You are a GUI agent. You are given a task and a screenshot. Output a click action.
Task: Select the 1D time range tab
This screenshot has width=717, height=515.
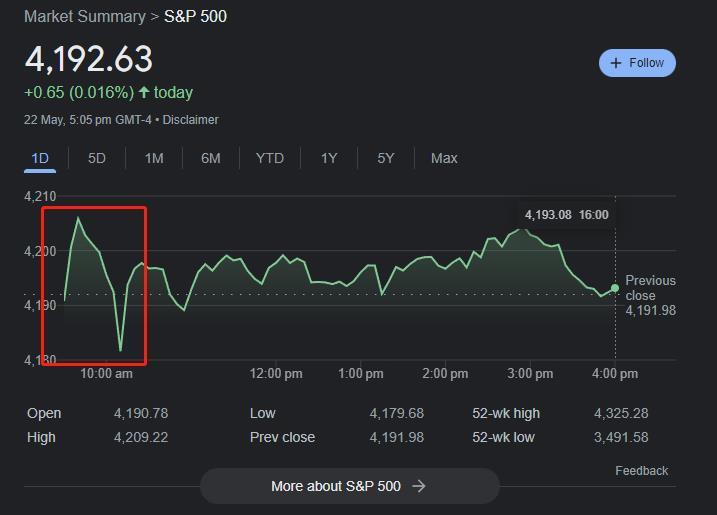(40, 158)
